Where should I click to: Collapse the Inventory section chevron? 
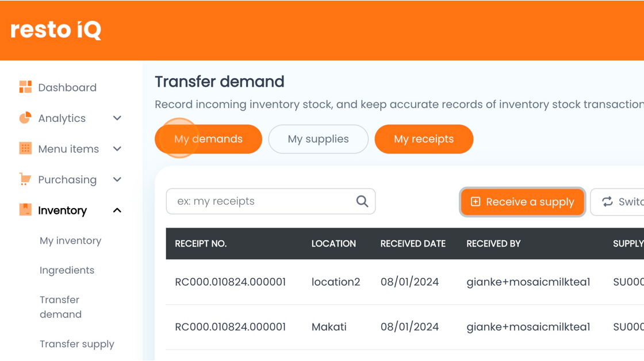[117, 210]
